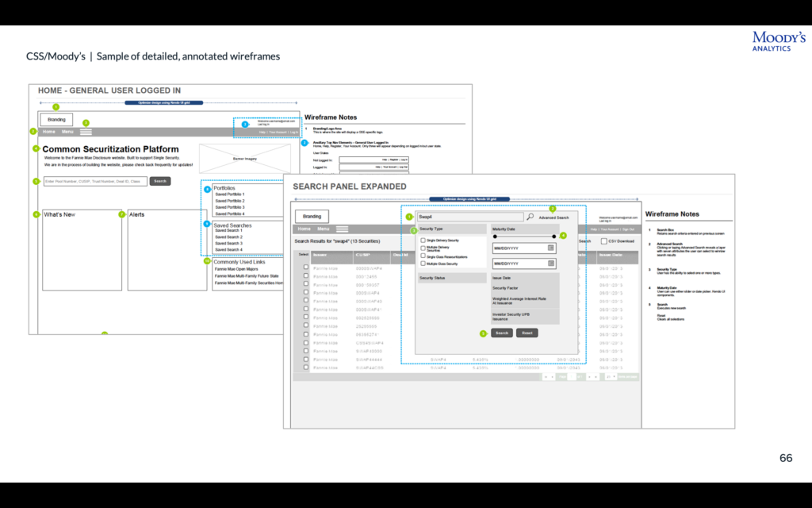
Task: Click the Pool Number, CUSIP search input field
Action: pos(95,182)
